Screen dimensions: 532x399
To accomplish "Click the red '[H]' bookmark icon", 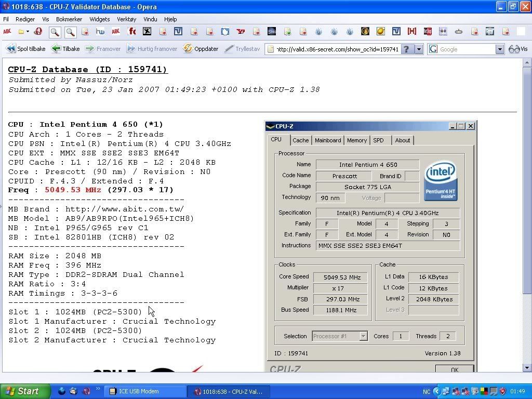I will 412,32.
